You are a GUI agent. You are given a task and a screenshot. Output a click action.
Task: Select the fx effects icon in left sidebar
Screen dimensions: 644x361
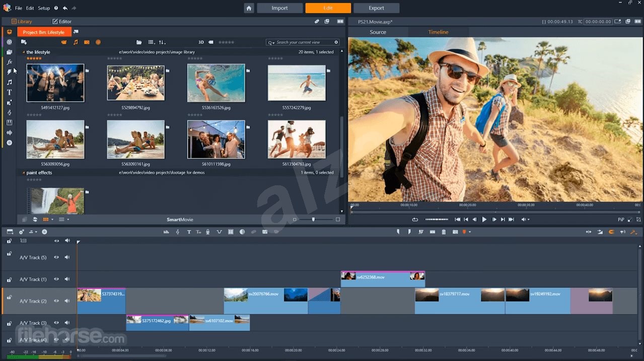(9, 61)
